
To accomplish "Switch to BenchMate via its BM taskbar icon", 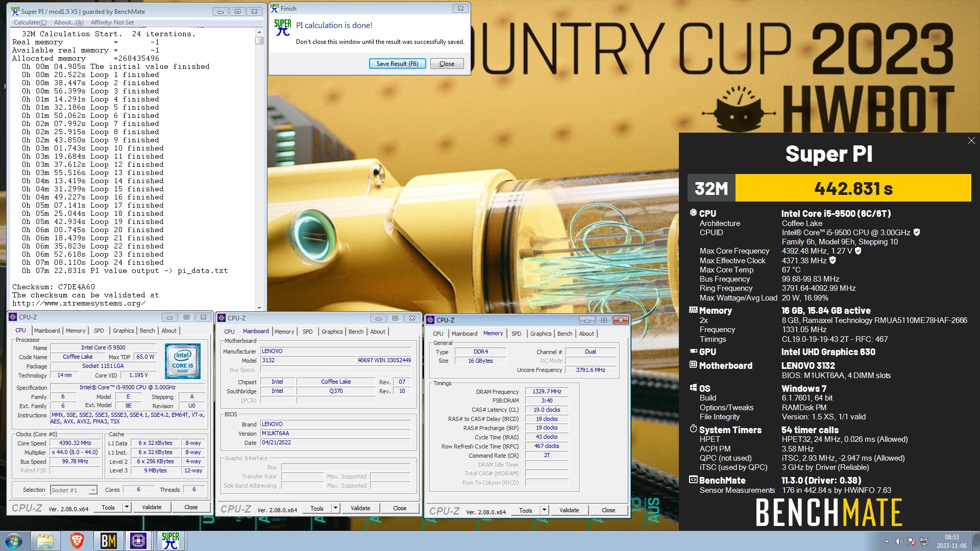I will click(108, 541).
